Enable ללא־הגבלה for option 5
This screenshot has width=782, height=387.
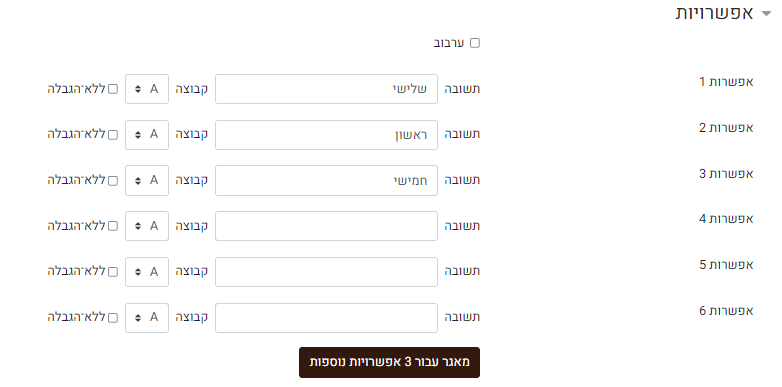pos(113,272)
